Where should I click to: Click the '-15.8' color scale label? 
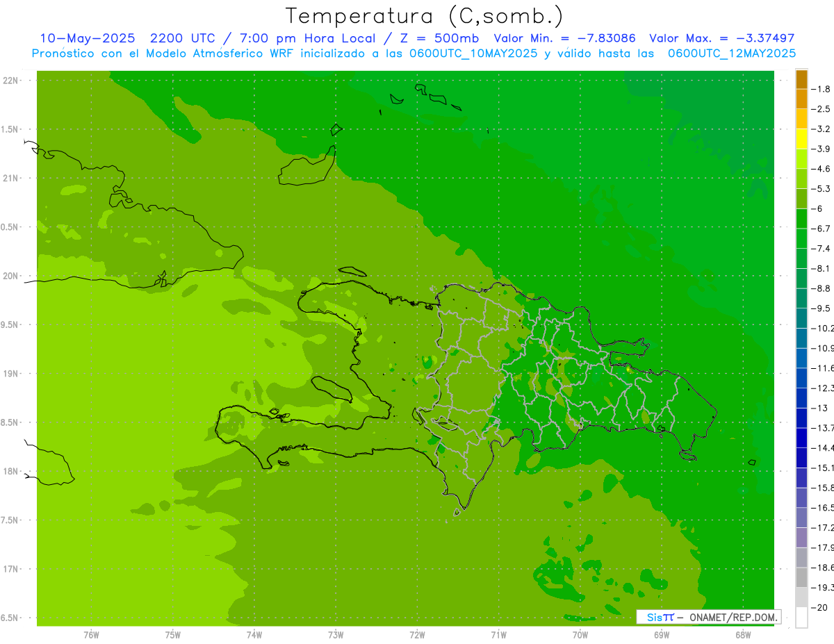pos(822,488)
